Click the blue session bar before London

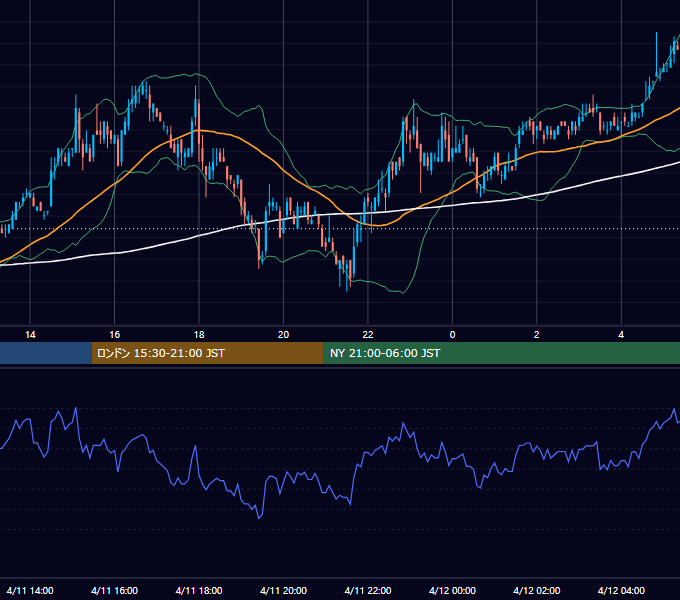pyautogui.click(x=46, y=353)
